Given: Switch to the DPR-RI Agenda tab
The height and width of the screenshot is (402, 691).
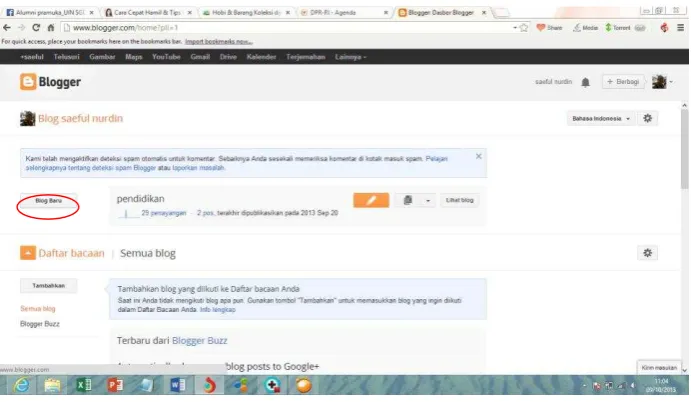Looking at the screenshot, I should click(x=344, y=12).
